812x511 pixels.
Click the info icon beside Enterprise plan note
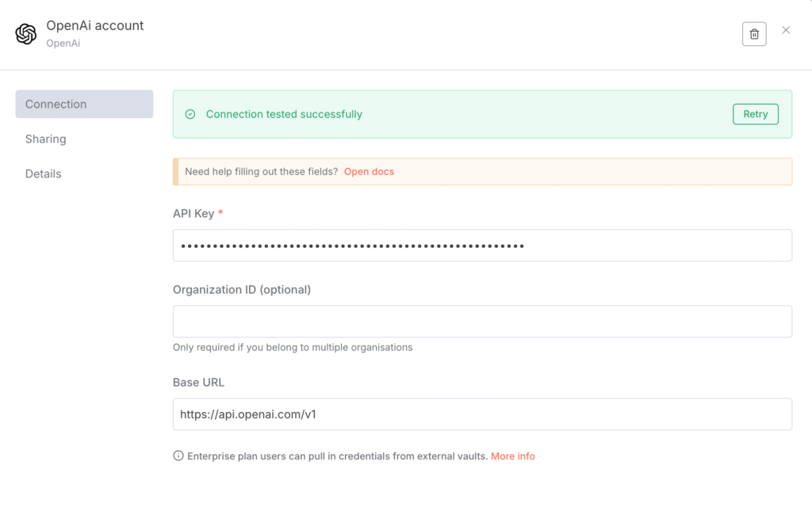click(178, 456)
